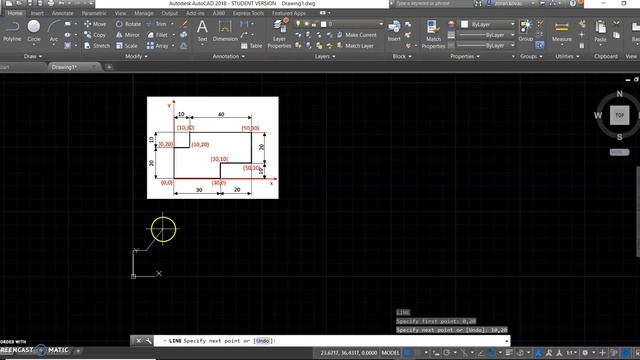Click Make Current layer button

coord(356,35)
